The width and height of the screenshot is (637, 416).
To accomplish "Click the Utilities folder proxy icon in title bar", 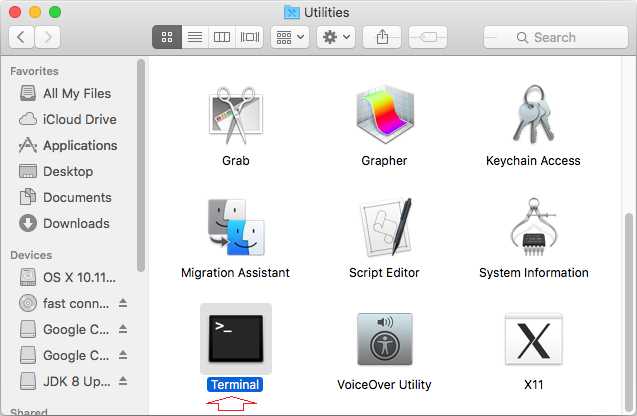I will [x=292, y=13].
